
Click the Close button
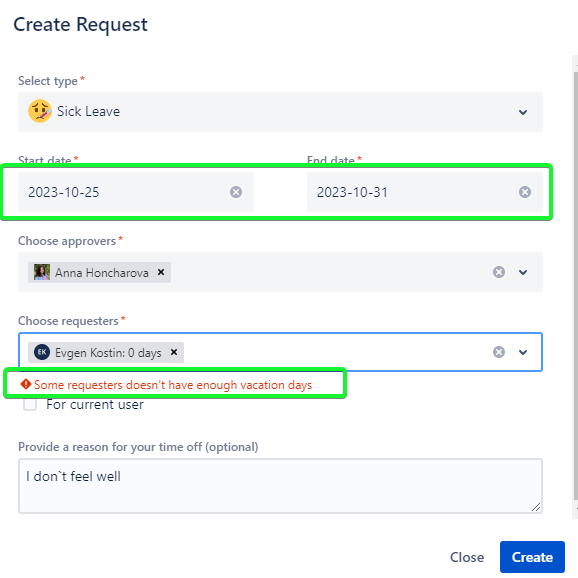pyautogui.click(x=467, y=557)
